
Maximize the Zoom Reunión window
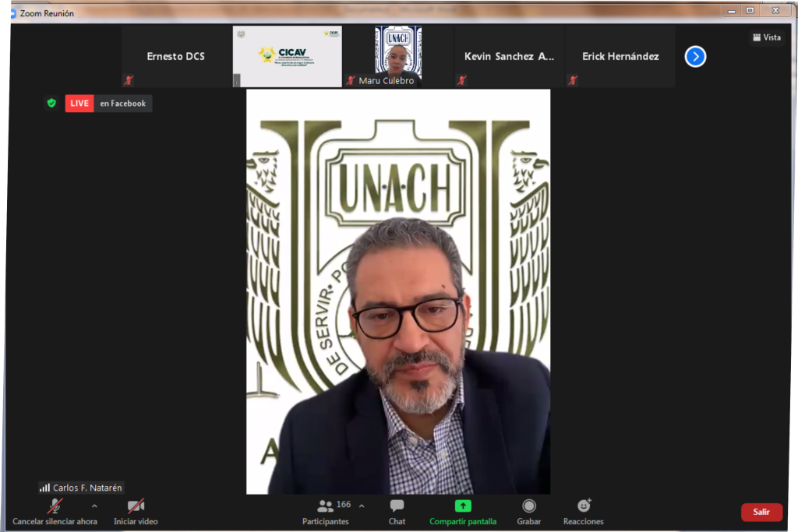(x=750, y=10)
